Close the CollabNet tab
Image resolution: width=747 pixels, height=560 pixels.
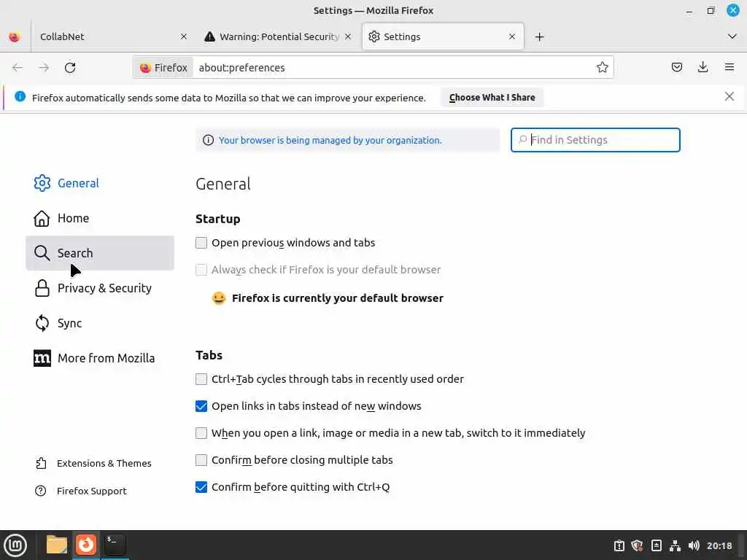point(184,36)
